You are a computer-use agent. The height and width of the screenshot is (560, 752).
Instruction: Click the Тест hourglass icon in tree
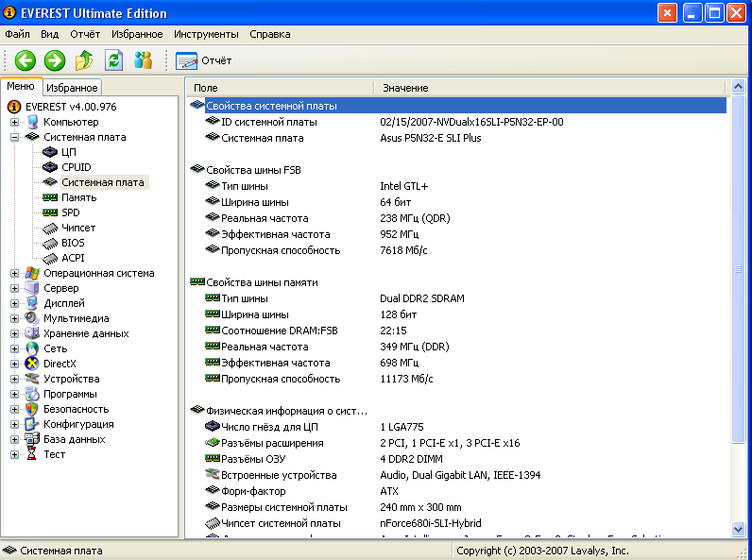[32, 454]
